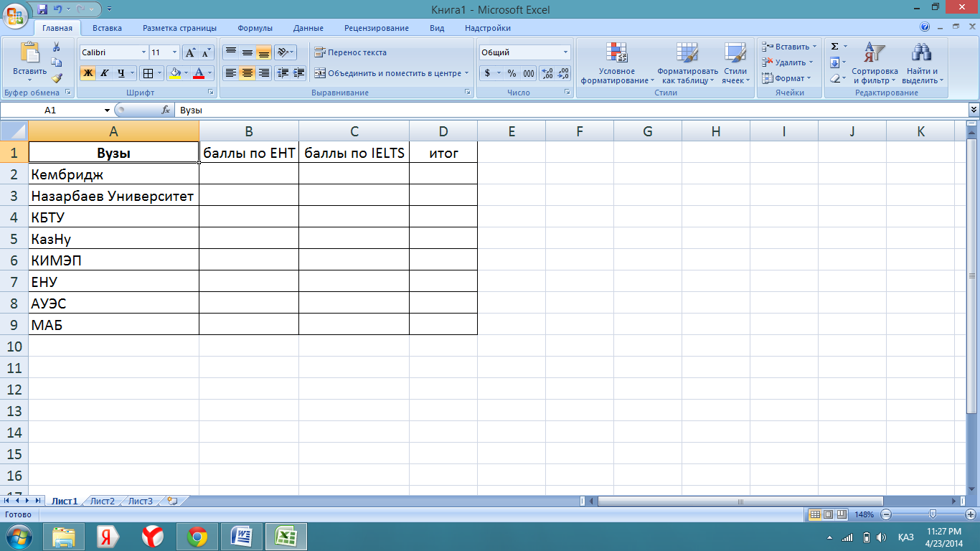Click the Copy icon in clipboard group
Viewport: 980px width, 551px height.
point(57,62)
